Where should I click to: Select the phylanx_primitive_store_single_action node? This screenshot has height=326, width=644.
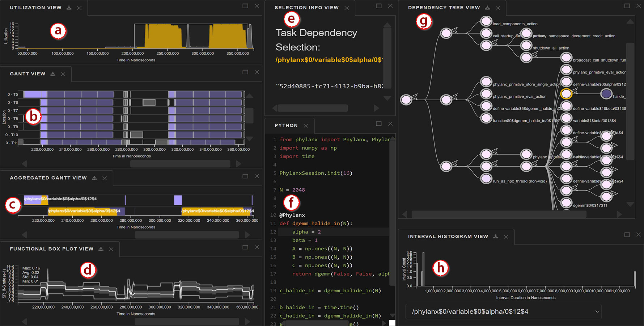486,81
